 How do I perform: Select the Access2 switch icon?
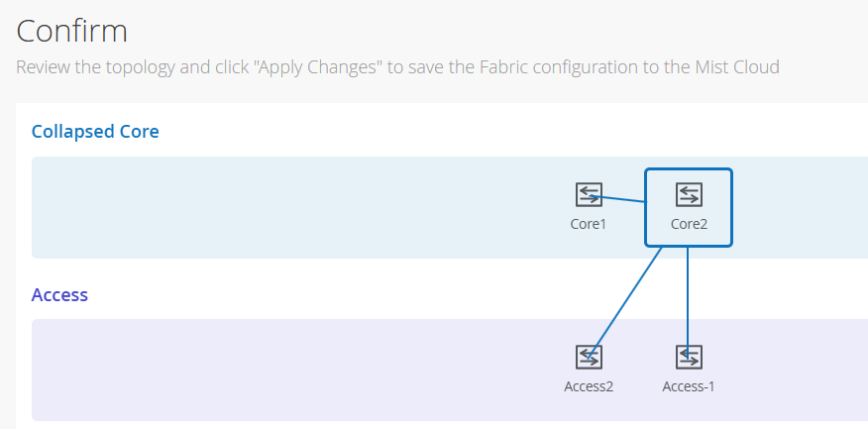click(x=589, y=357)
